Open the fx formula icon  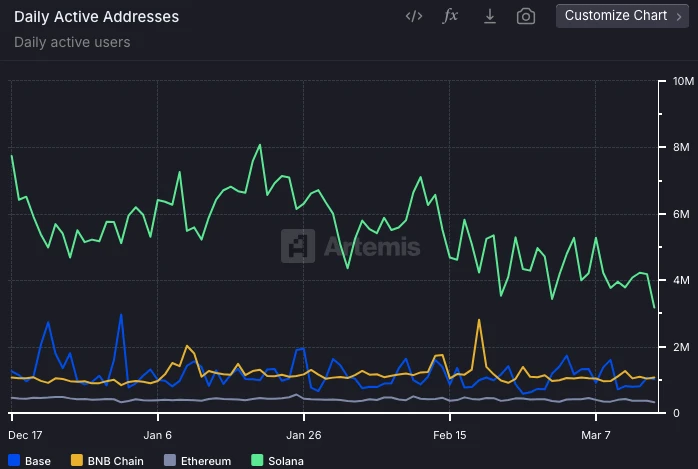451,16
